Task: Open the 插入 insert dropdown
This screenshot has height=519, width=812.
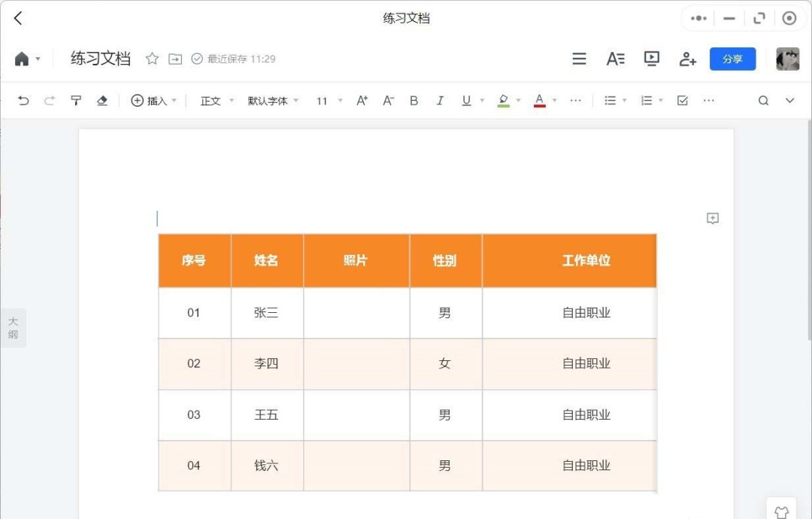Action: coord(153,100)
